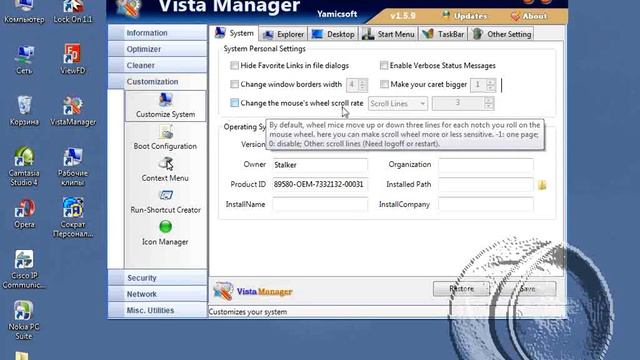Switch to the TaskBar tab
The height and width of the screenshot is (360, 640).
[x=443, y=34]
